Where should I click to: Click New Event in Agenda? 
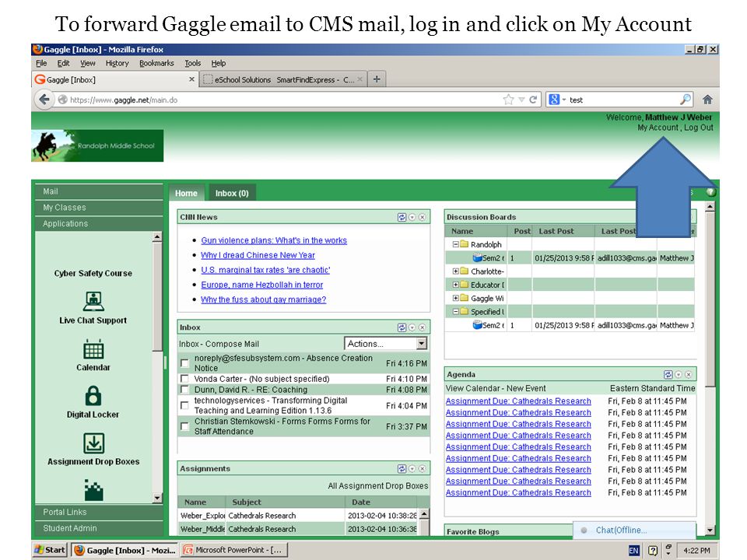point(526,388)
